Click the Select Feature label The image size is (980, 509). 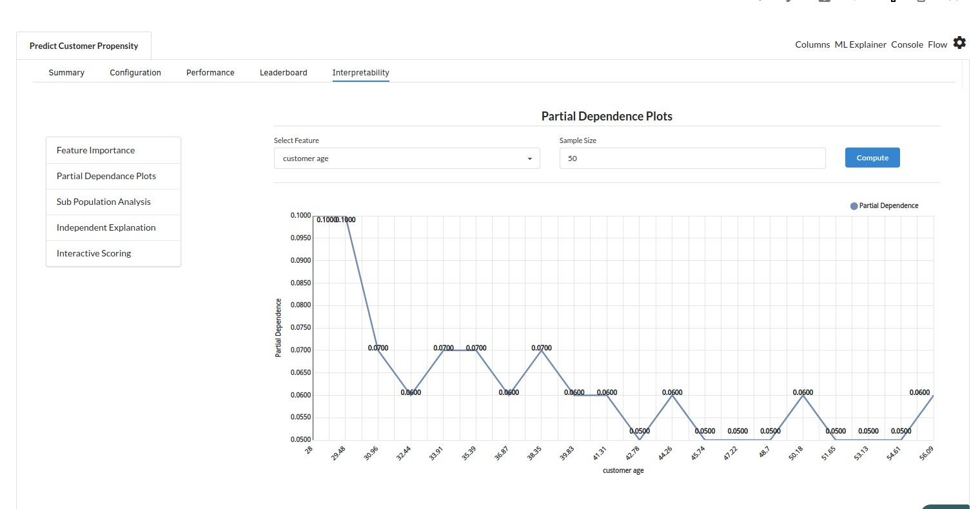(x=297, y=140)
